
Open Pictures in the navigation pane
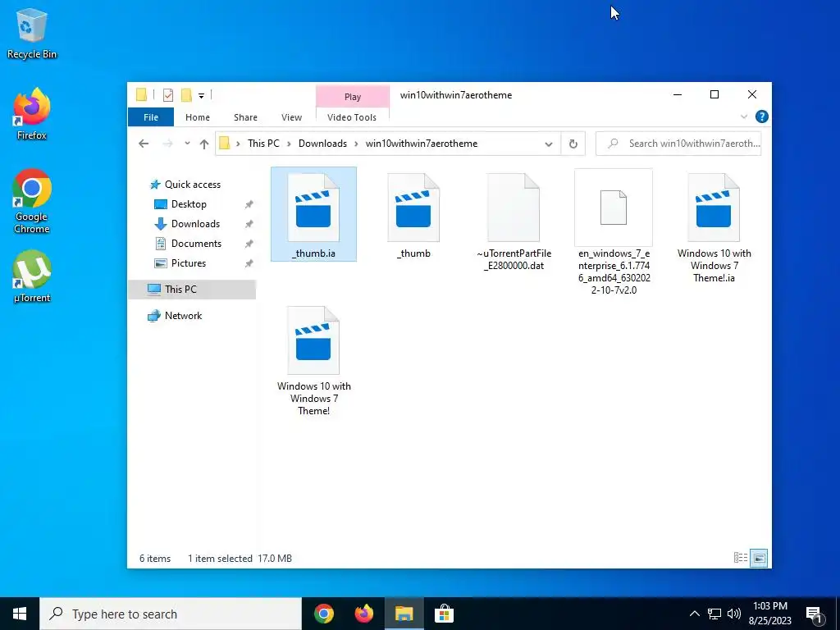pyautogui.click(x=189, y=263)
